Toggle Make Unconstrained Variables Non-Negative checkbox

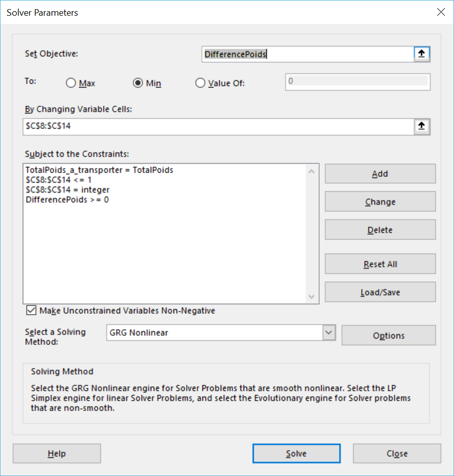point(31,311)
